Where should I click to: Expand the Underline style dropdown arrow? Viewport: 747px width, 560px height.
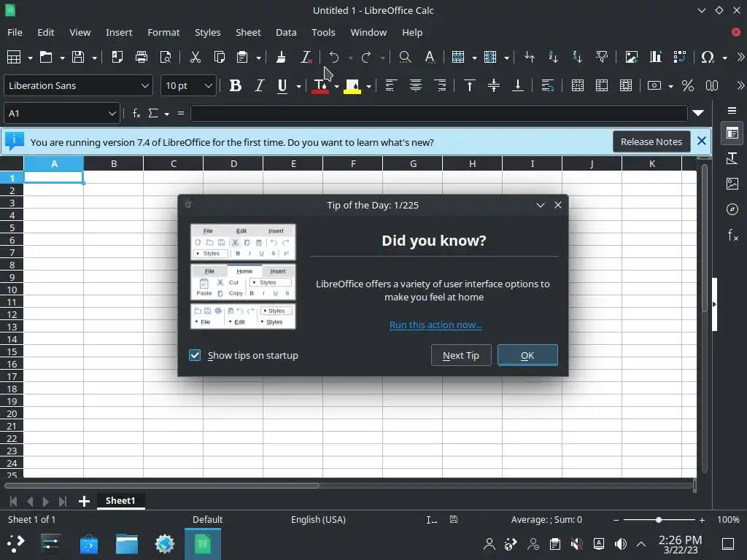click(298, 86)
